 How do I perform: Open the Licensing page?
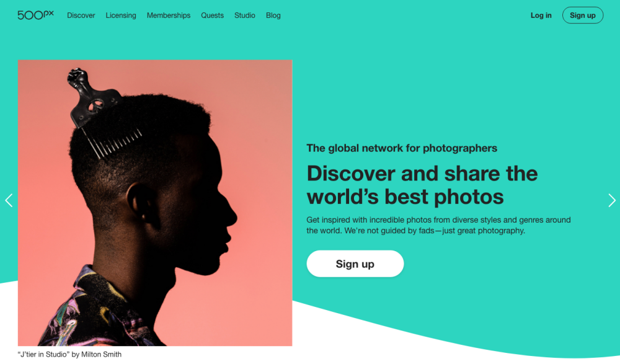[121, 16]
